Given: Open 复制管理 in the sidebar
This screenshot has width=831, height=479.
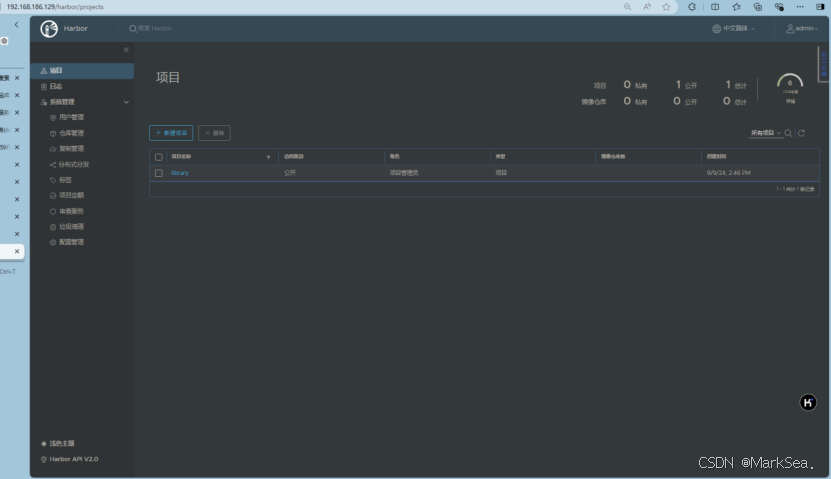Looking at the screenshot, I should (x=71, y=149).
